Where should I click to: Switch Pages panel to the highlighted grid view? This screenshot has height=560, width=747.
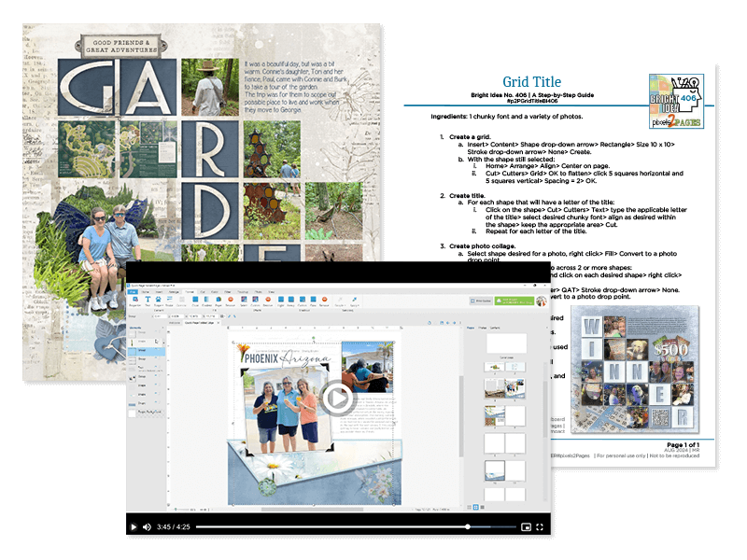(x=475, y=507)
